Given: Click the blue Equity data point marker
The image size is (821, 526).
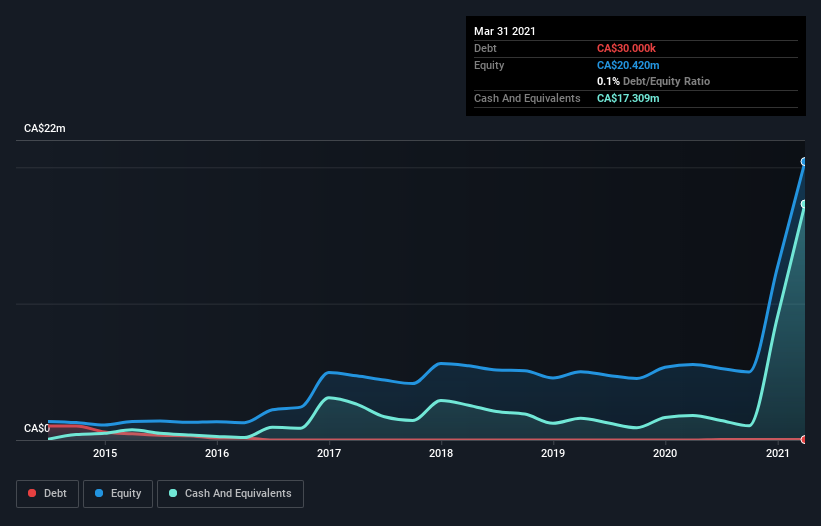Looking at the screenshot, I should point(804,162).
